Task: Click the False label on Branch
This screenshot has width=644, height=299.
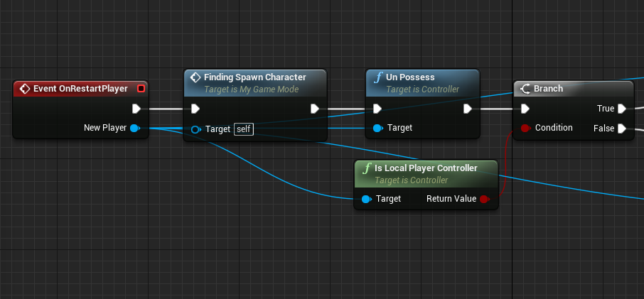Action: [x=603, y=129]
